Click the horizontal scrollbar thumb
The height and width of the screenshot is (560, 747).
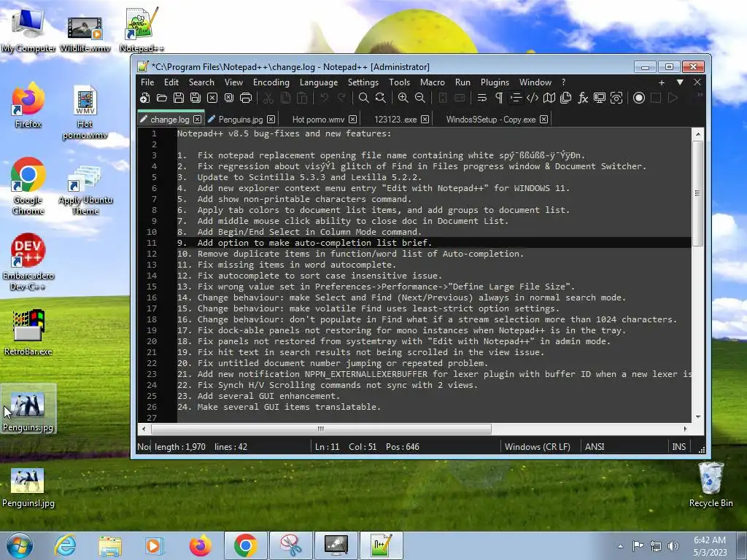coord(321,429)
